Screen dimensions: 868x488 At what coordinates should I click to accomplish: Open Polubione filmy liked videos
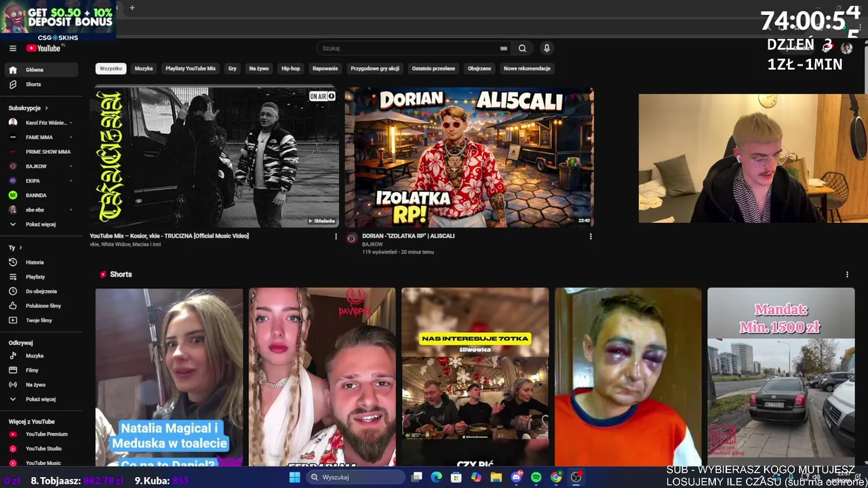[x=42, y=306]
